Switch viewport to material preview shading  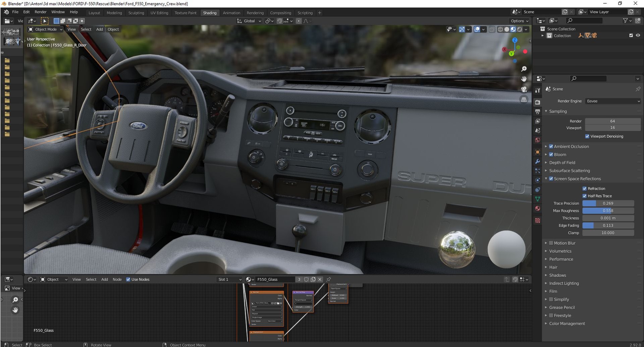pos(513,30)
